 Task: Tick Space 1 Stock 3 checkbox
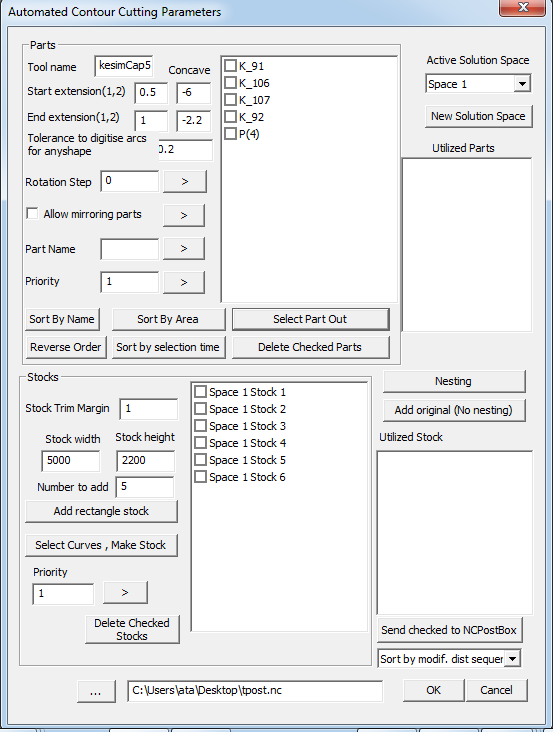[200, 426]
